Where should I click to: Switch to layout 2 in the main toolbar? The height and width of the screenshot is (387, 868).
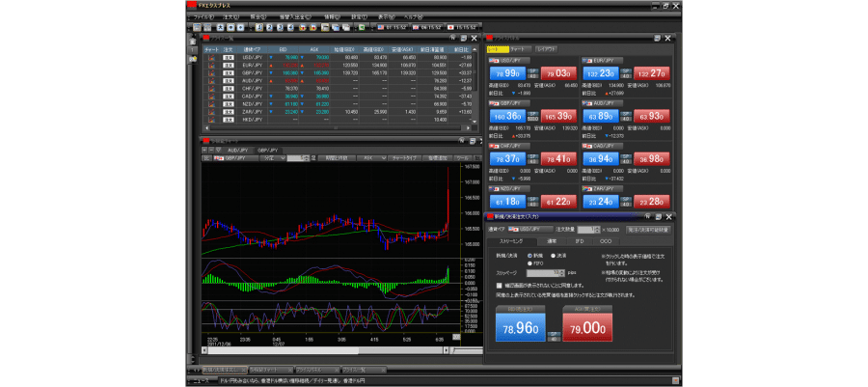click(270, 28)
